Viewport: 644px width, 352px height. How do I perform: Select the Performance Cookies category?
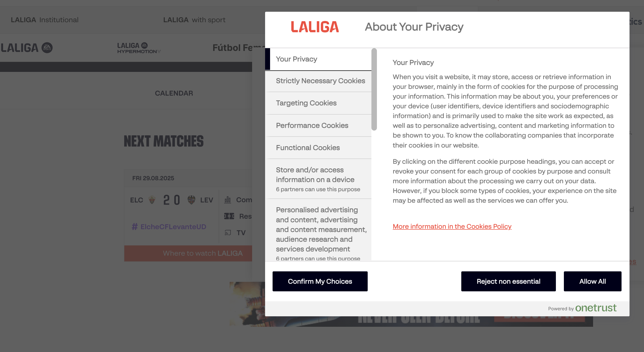tap(312, 125)
